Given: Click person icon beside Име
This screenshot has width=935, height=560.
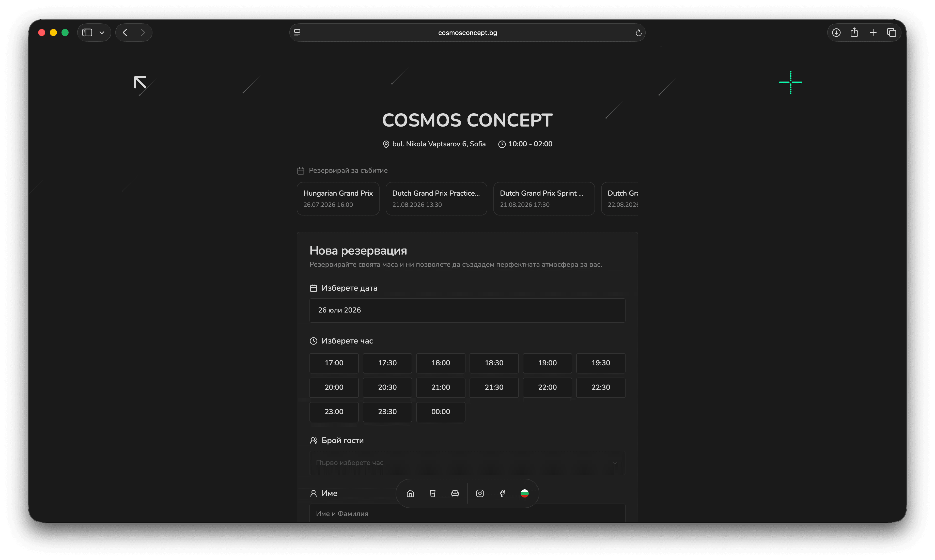Looking at the screenshot, I should pos(314,494).
